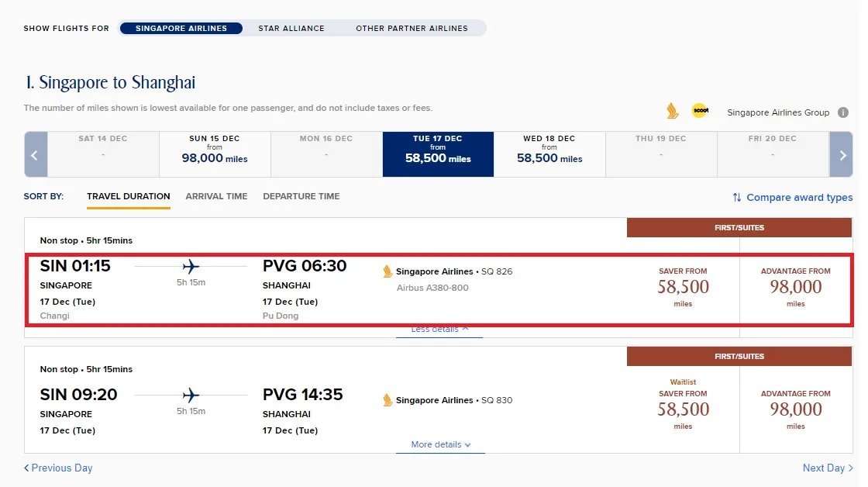The image size is (868, 487).
Task: Click the Singapore Airlines Group info icon
Action: coord(843,112)
